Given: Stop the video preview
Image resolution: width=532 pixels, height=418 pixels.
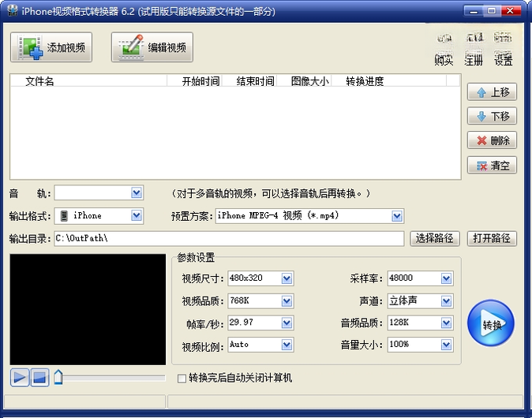Looking at the screenshot, I should pyautogui.click(x=39, y=377).
